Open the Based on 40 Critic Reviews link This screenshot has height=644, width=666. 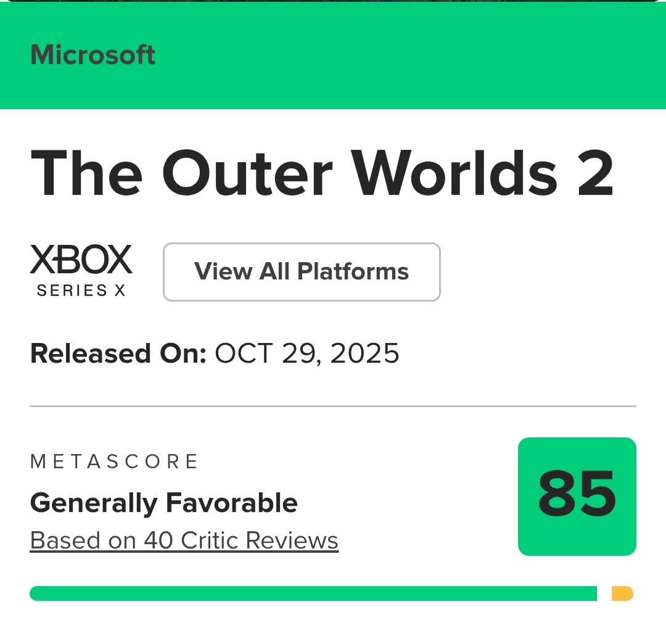tap(184, 541)
